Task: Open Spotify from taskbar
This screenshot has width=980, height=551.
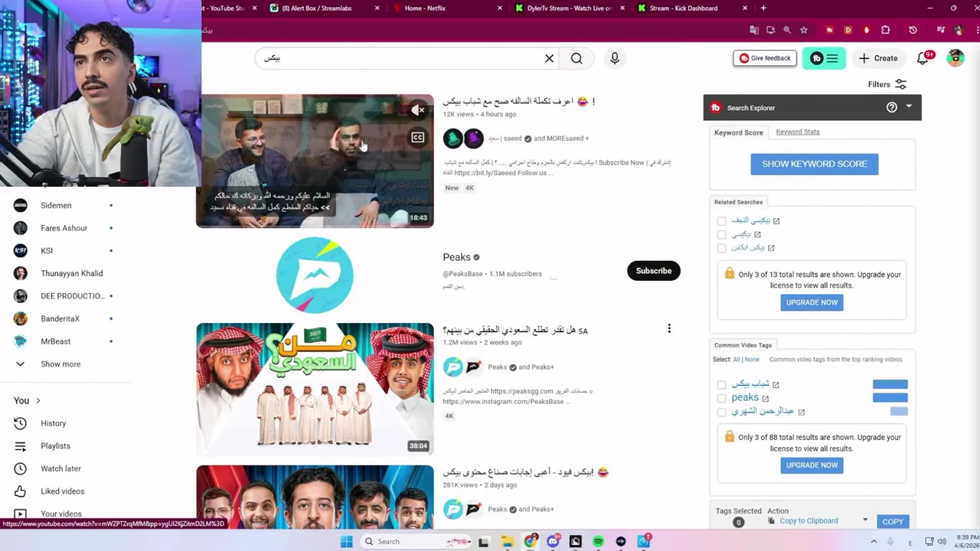Action: [598, 542]
